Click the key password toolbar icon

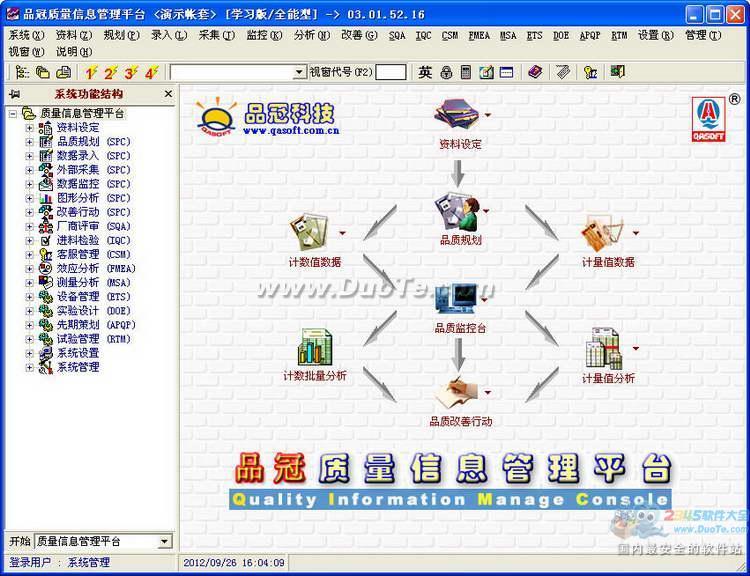click(591, 72)
